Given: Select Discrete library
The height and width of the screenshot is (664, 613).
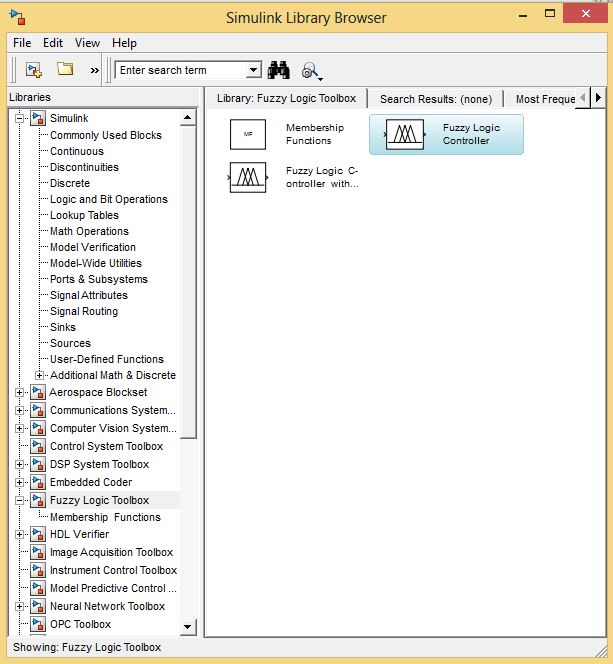Looking at the screenshot, I should pyautogui.click(x=70, y=183).
